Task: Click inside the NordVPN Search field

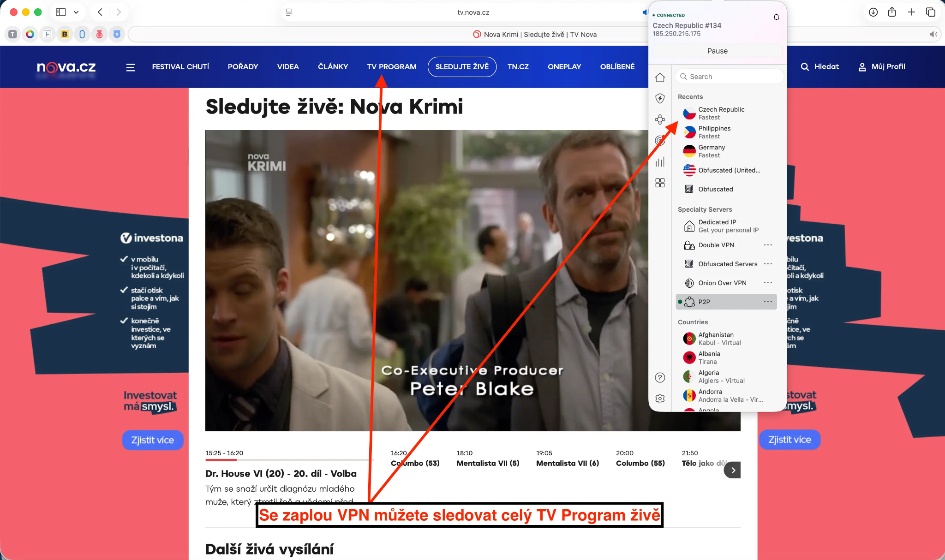Action: 729,76
